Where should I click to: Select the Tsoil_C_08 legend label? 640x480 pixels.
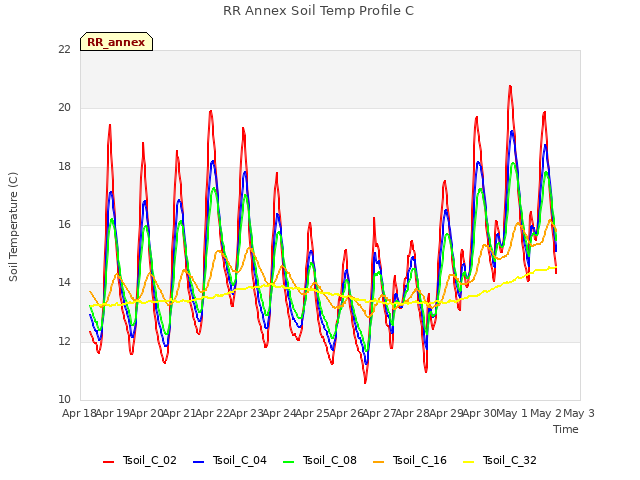point(330,460)
